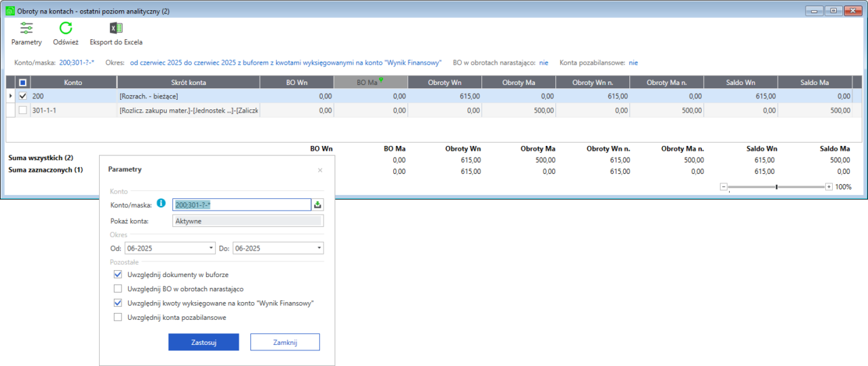Enable Uwzględnij BO w obrotach narastająco
868x366 pixels.
click(118, 289)
